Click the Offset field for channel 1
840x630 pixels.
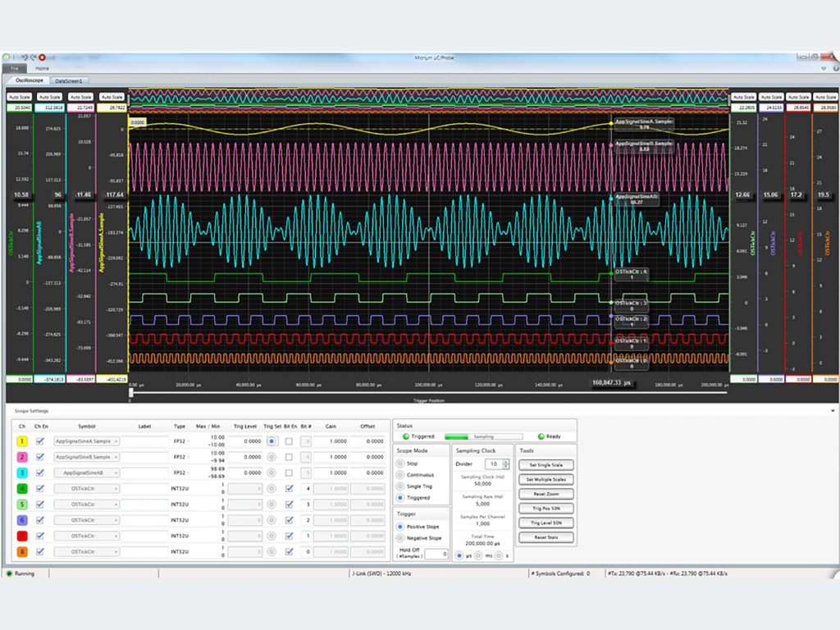[367, 441]
